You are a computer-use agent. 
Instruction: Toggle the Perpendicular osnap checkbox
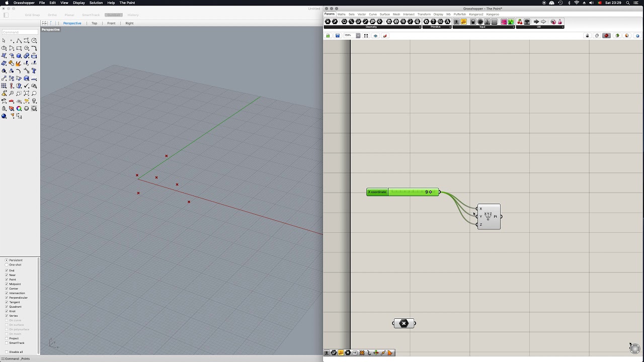[7, 298]
